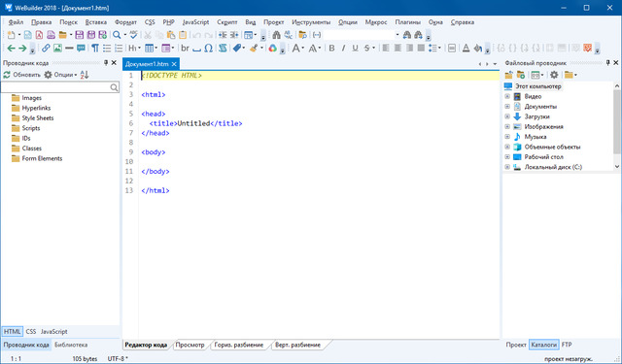Switch to the Просмотр tab
The height and width of the screenshot is (364, 622).
pyautogui.click(x=190, y=345)
